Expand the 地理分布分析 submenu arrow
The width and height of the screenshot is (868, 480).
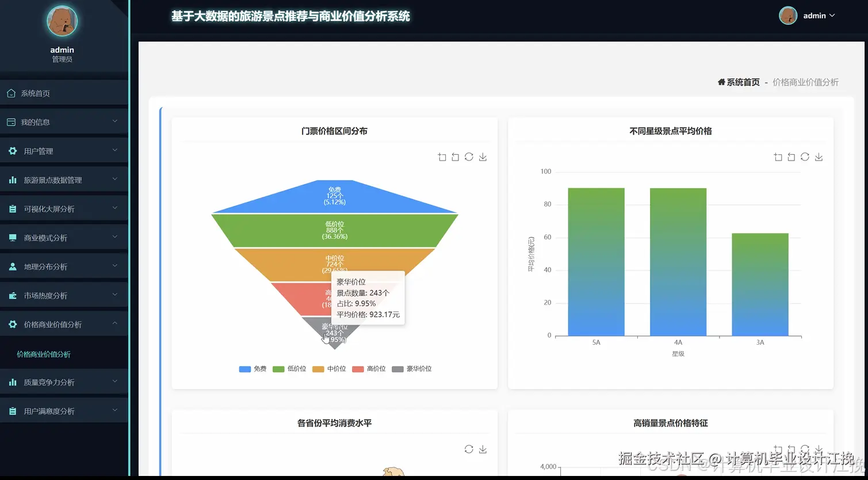(x=114, y=265)
